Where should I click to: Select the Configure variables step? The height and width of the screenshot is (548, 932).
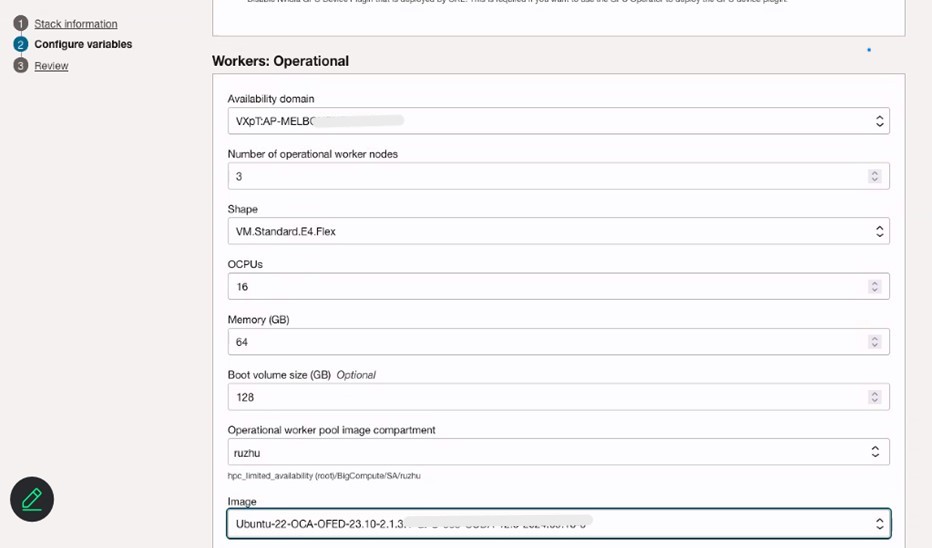83,45
